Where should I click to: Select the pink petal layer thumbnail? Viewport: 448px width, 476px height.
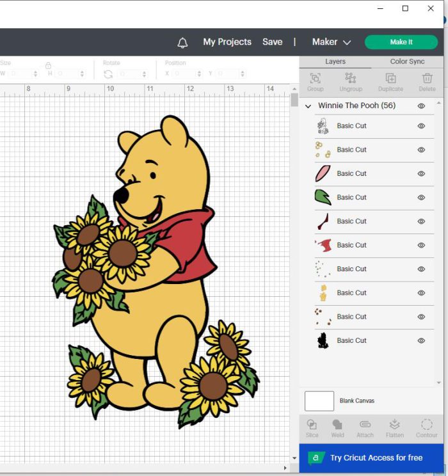coord(323,173)
